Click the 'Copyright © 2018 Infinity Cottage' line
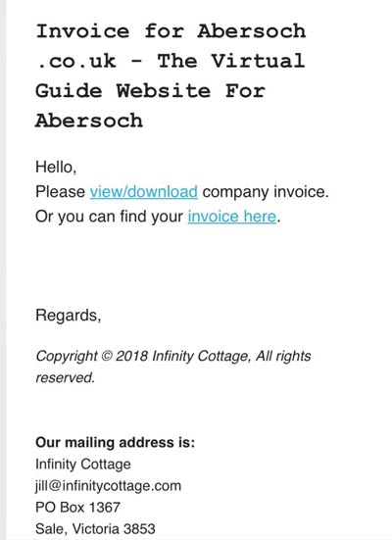This screenshot has width=392, height=540. click(143, 356)
